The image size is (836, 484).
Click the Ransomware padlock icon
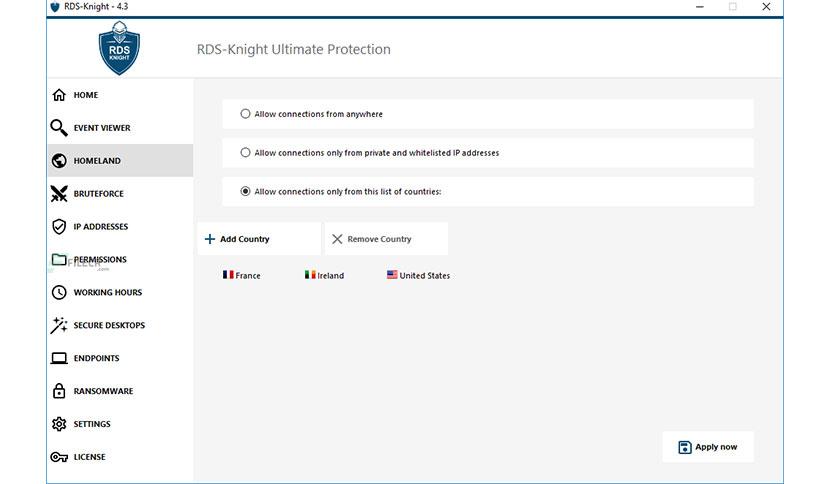(x=59, y=391)
